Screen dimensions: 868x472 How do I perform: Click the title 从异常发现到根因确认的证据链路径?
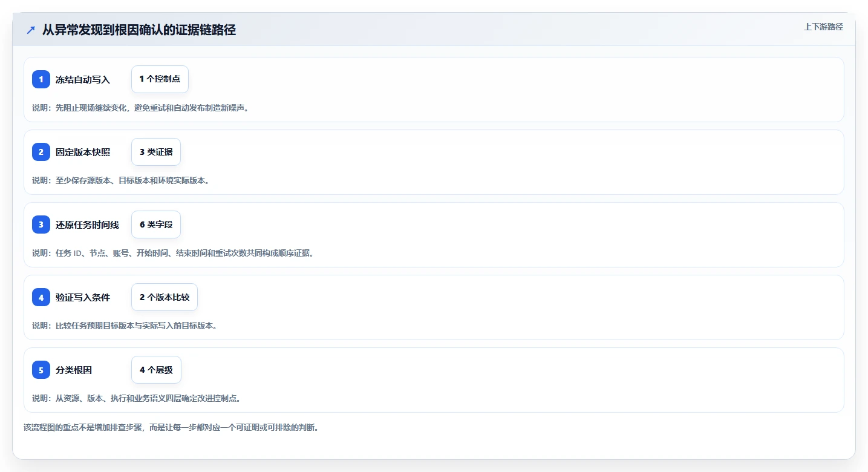139,30
